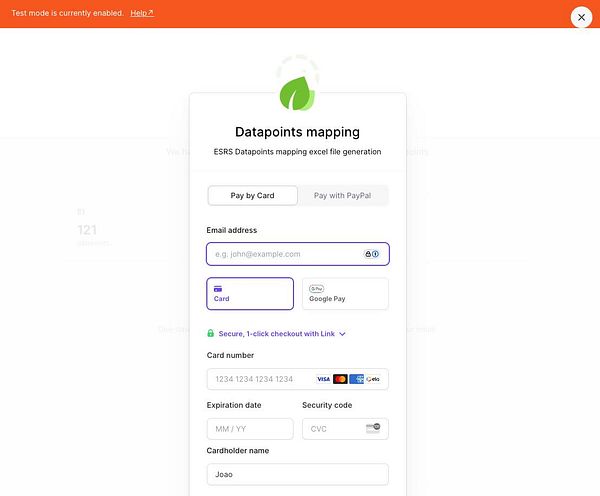600x496 pixels.
Task: Click the Elo card brand icon
Action: tap(373, 379)
